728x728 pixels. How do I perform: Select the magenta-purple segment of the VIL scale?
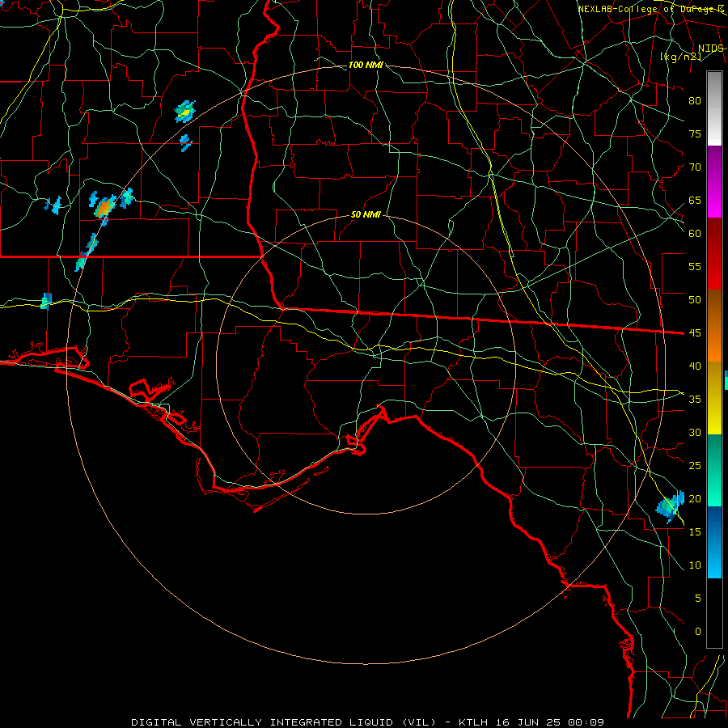point(714,182)
